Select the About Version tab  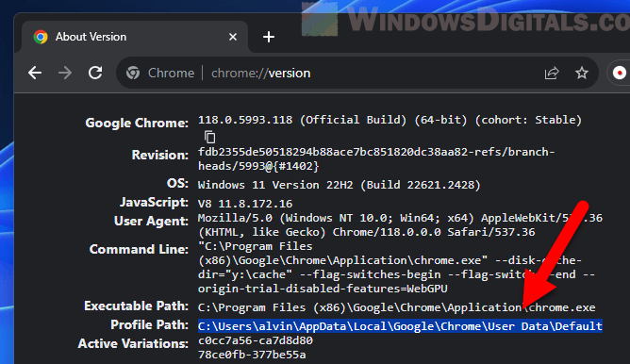tap(135, 37)
